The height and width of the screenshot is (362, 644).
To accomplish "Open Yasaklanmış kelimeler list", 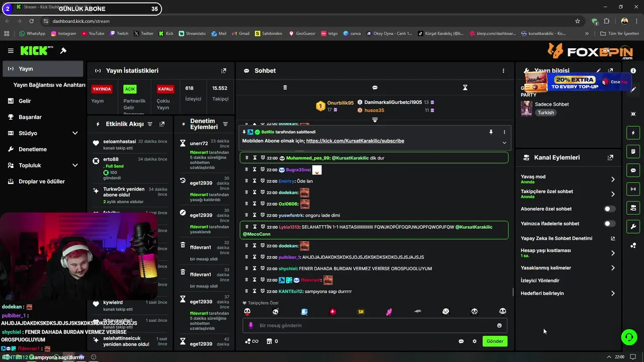I will pos(568,268).
